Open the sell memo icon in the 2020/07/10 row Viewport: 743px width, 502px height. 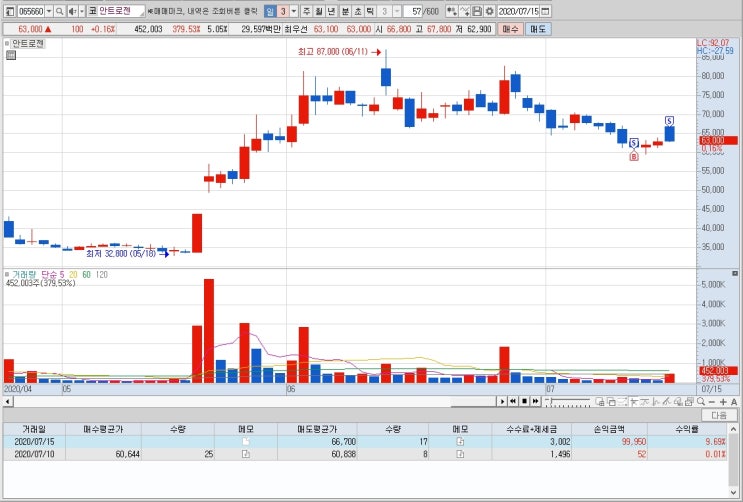(x=460, y=454)
